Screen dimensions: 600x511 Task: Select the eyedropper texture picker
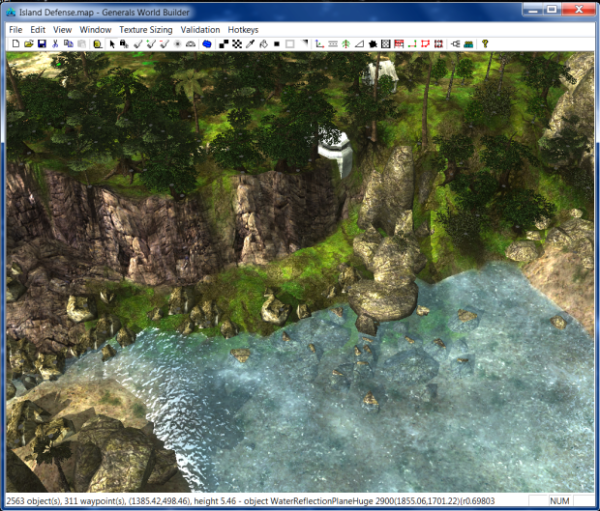point(250,44)
